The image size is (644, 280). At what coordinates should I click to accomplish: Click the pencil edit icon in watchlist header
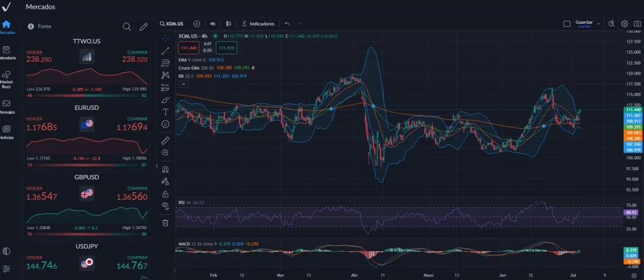click(x=143, y=26)
